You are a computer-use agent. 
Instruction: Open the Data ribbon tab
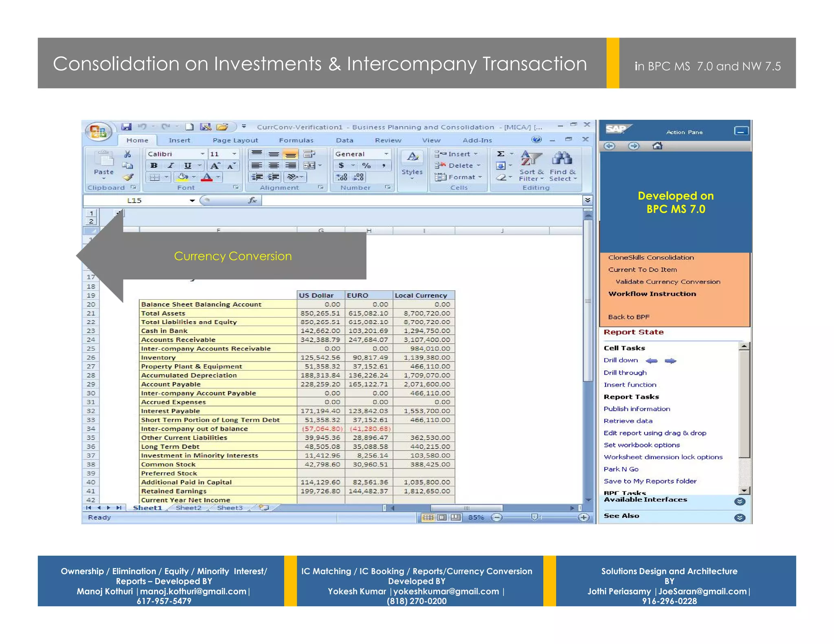click(x=345, y=140)
